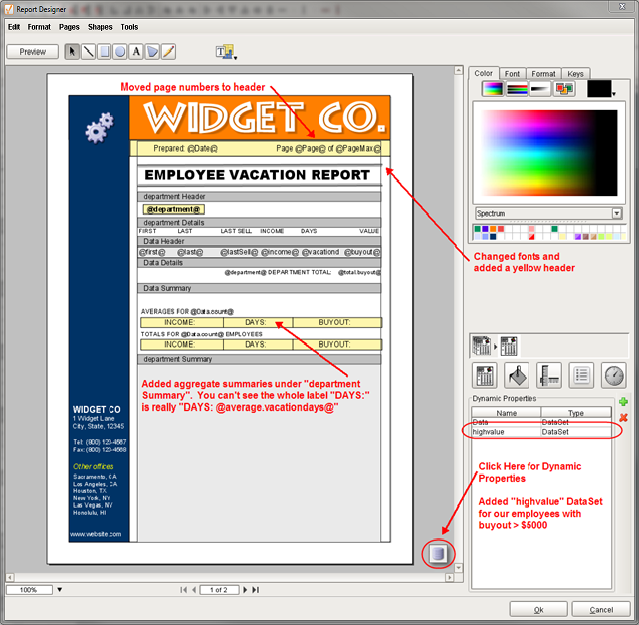The height and width of the screenshot is (625, 639).
Task: Confirm with the Ok button
Action: pyautogui.click(x=538, y=610)
